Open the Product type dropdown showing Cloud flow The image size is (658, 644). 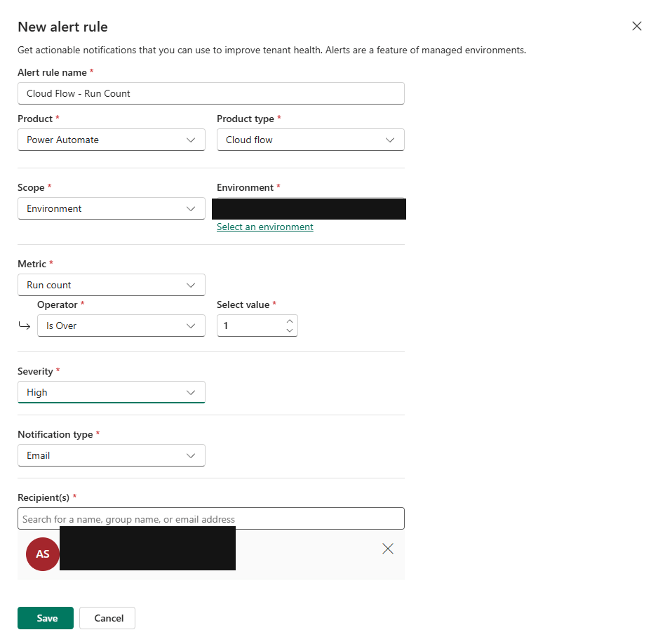[311, 140]
